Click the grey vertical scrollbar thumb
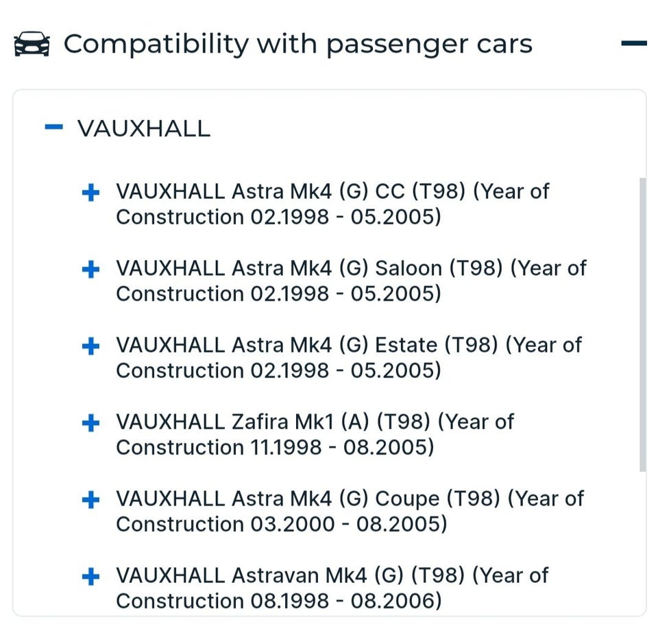Screen dimensions: 658x644 click(642, 324)
